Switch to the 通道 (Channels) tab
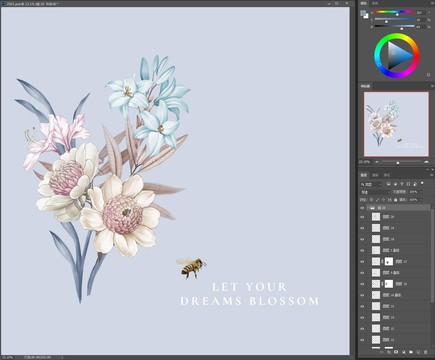 (375, 175)
